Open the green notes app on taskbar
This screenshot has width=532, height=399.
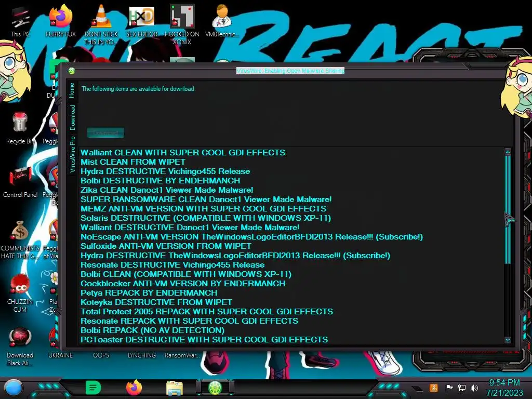[x=94, y=388]
